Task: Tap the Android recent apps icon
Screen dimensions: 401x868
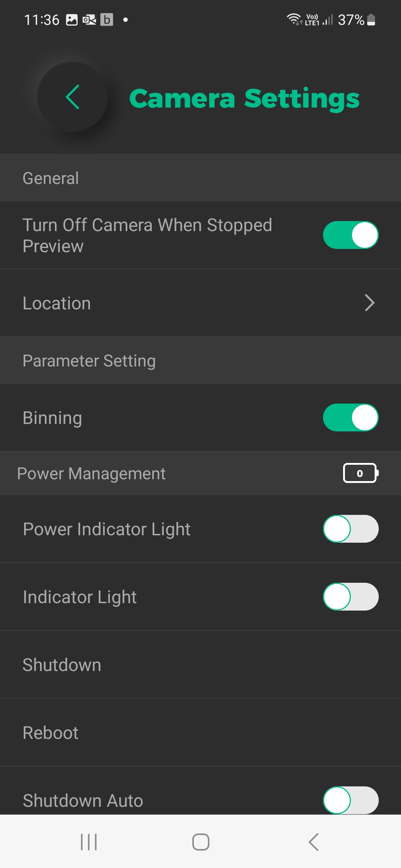Action: [x=89, y=842]
